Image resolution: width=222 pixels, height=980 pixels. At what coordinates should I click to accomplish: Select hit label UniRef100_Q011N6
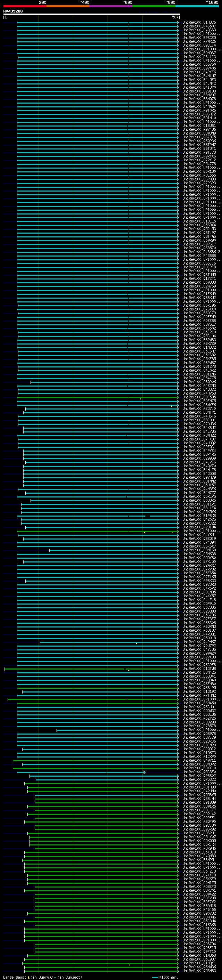pos(199,374)
